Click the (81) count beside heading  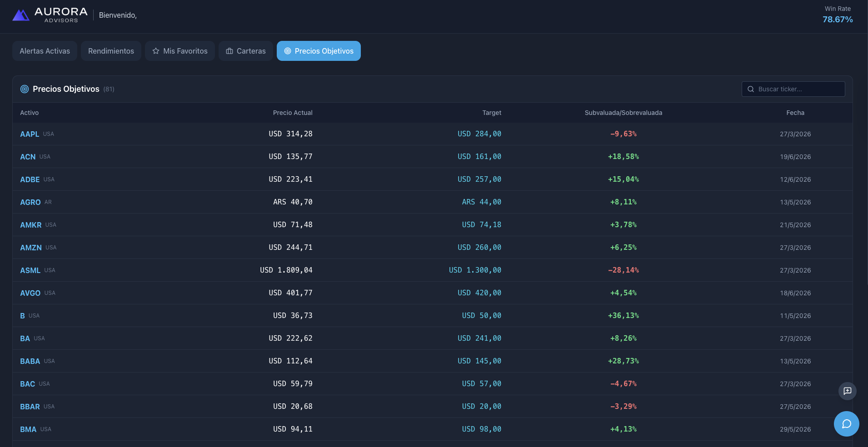tap(109, 89)
